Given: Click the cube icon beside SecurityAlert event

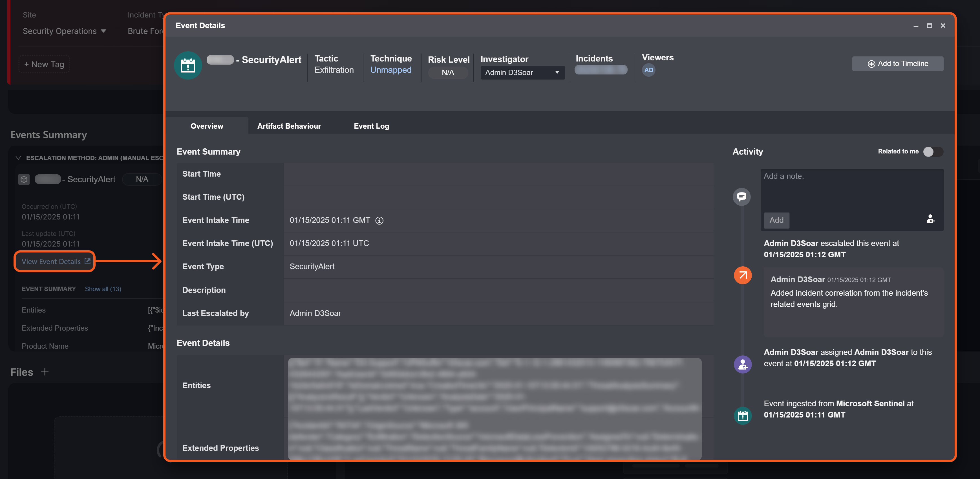Looking at the screenshot, I should [24, 179].
